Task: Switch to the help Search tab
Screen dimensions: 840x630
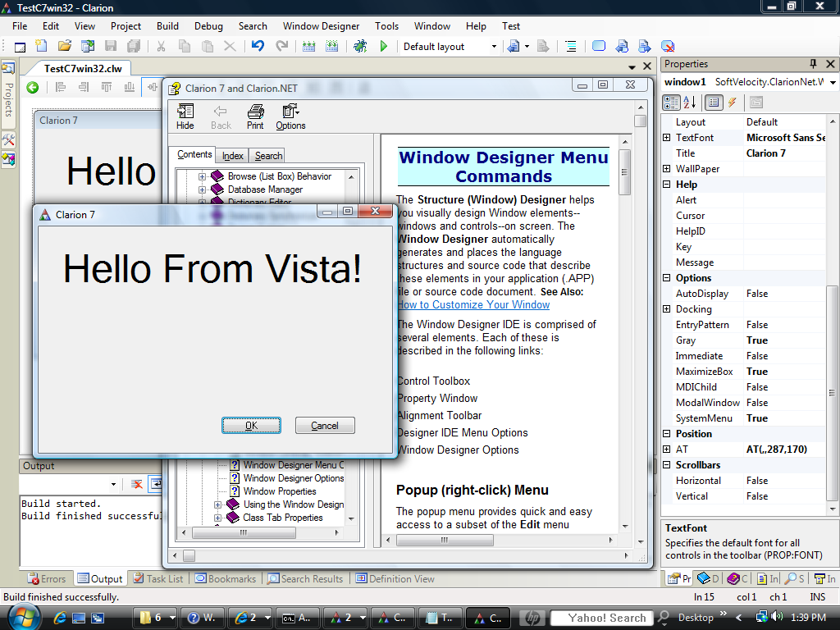Action: tap(268, 155)
